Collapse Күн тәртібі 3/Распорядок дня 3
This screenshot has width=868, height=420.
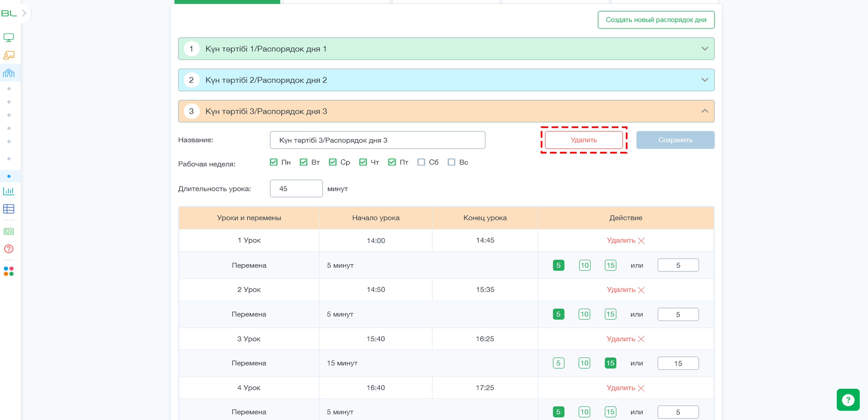(446, 111)
